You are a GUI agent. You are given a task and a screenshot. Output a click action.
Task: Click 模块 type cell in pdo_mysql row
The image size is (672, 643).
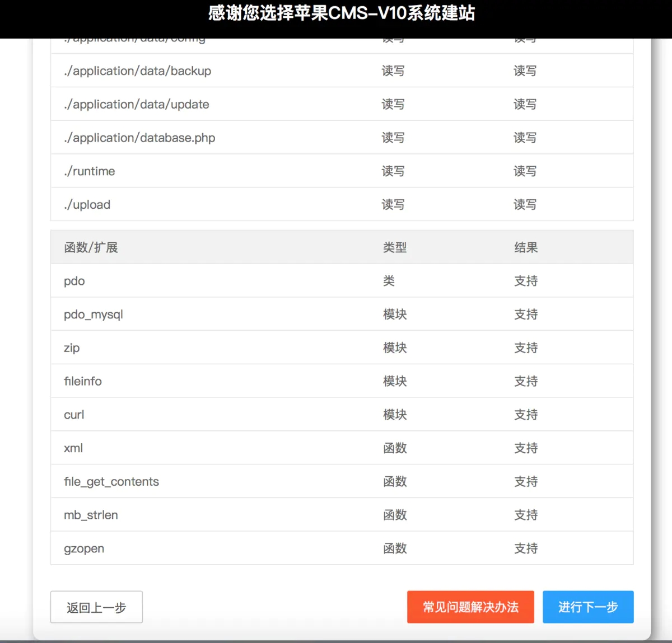tap(395, 315)
